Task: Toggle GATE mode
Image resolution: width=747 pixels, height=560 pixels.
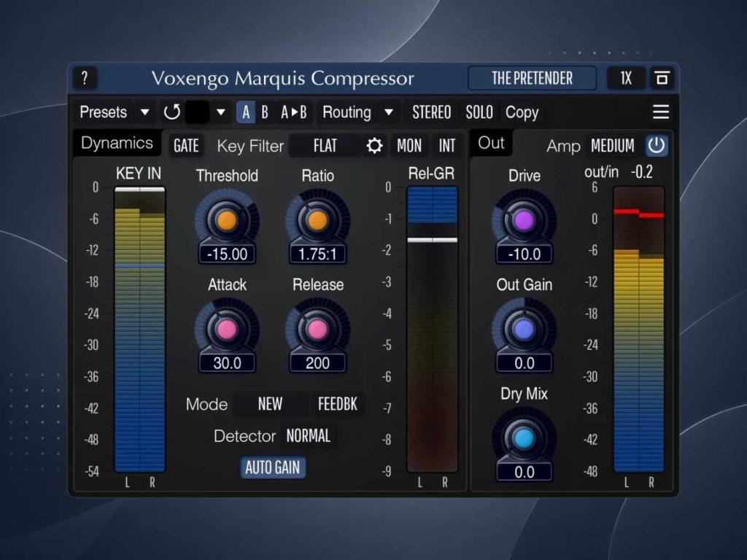Action: click(x=186, y=146)
